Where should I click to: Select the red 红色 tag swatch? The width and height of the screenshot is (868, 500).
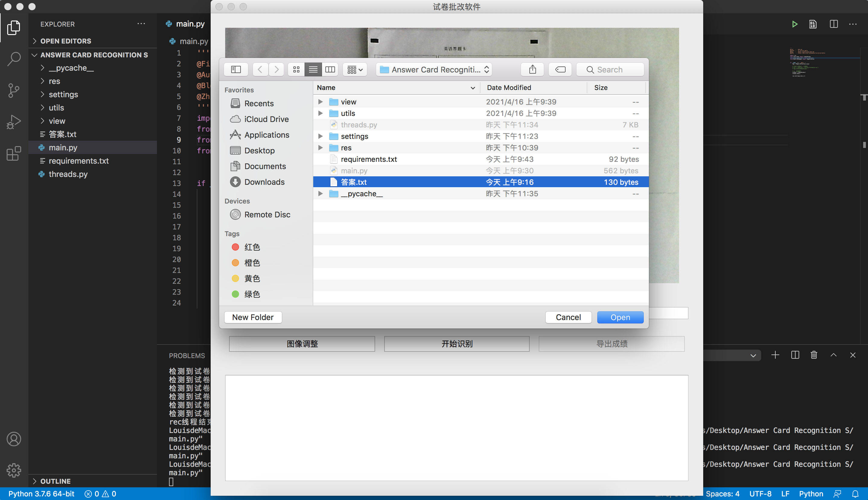[235, 247]
